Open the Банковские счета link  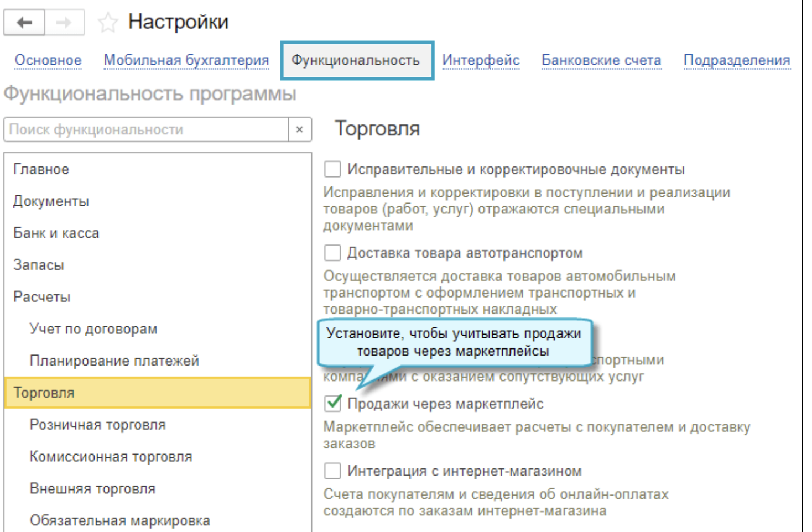[601, 60]
